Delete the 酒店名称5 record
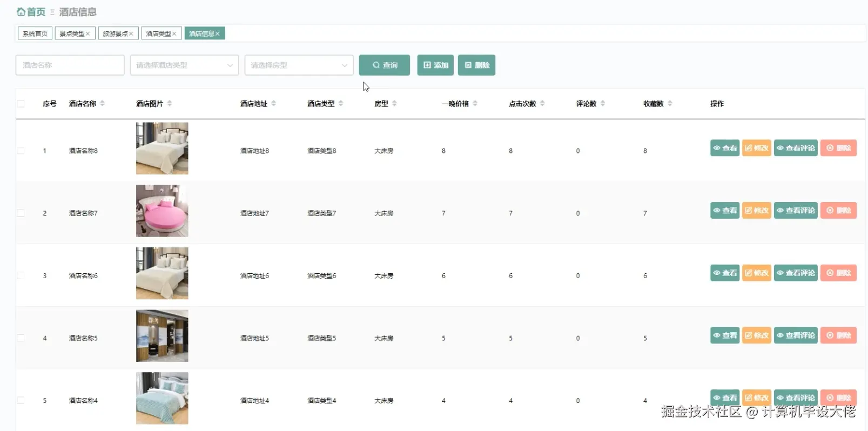868x431 pixels. click(838, 335)
